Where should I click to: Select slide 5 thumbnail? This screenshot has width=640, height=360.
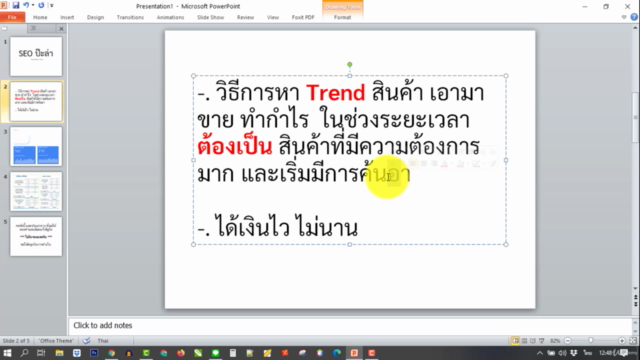(x=36, y=236)
